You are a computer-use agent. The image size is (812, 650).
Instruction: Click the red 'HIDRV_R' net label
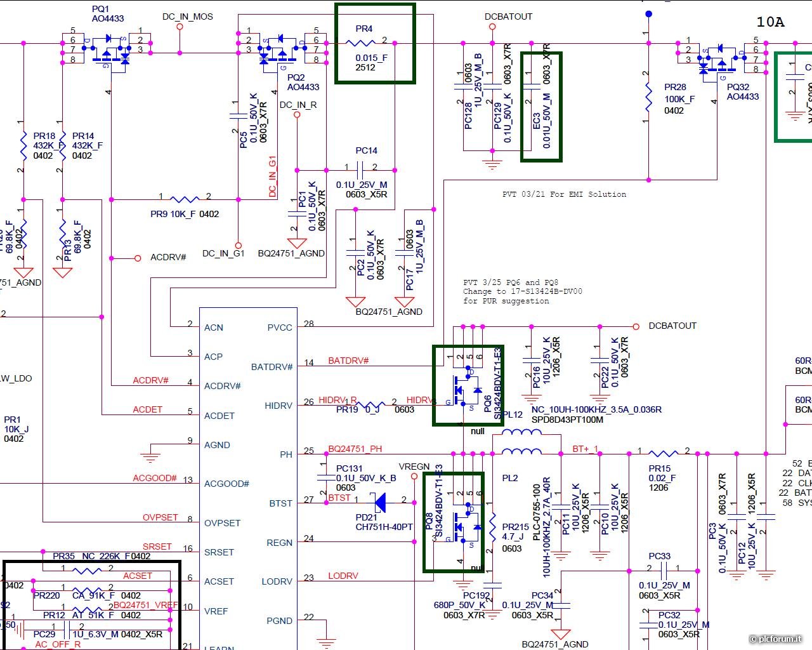coord(337,400)
